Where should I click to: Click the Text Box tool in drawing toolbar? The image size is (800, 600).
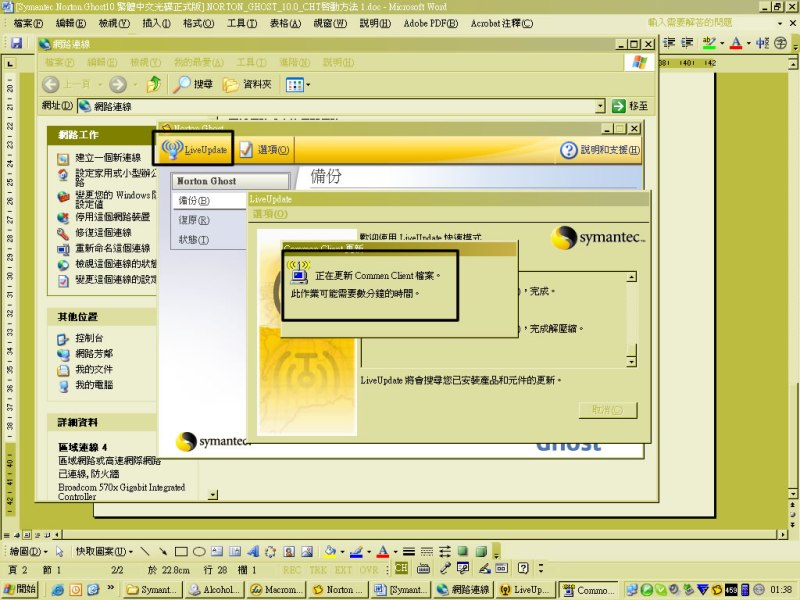pyautogui.click(x=217, y=552)
